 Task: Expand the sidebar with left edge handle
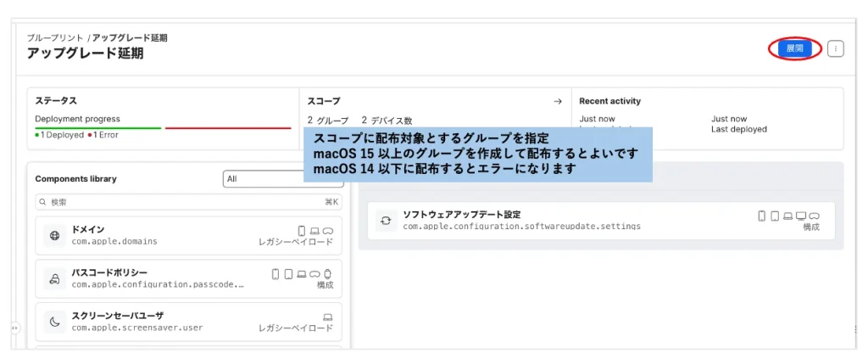(x=14, y=328)
